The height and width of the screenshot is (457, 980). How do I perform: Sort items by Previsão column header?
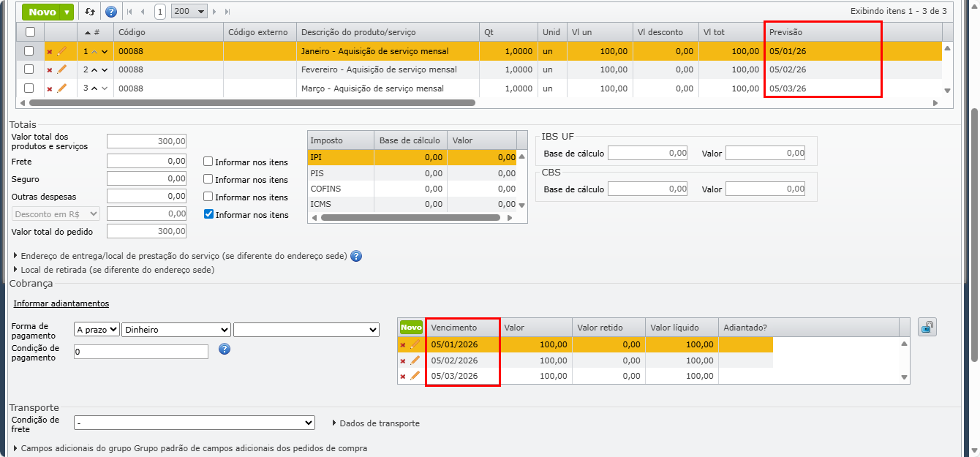click(x=853, y=32)
